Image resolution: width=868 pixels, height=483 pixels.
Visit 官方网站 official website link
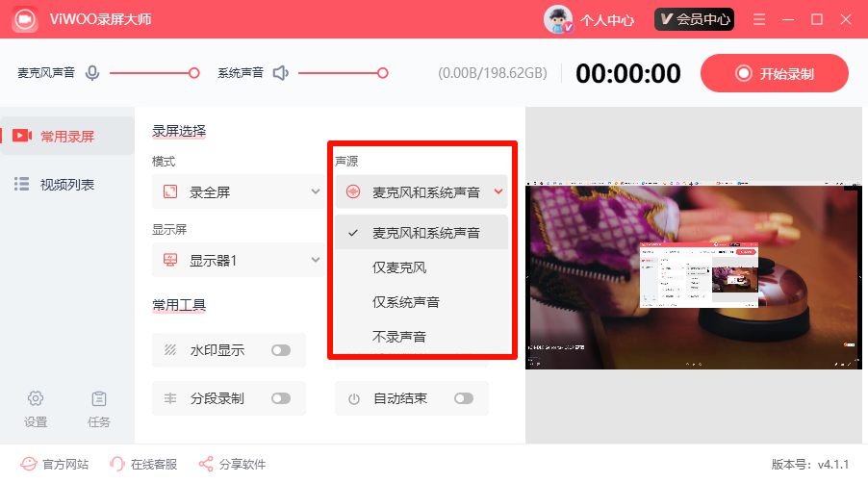pyautogui.click(x=54, y=464)
